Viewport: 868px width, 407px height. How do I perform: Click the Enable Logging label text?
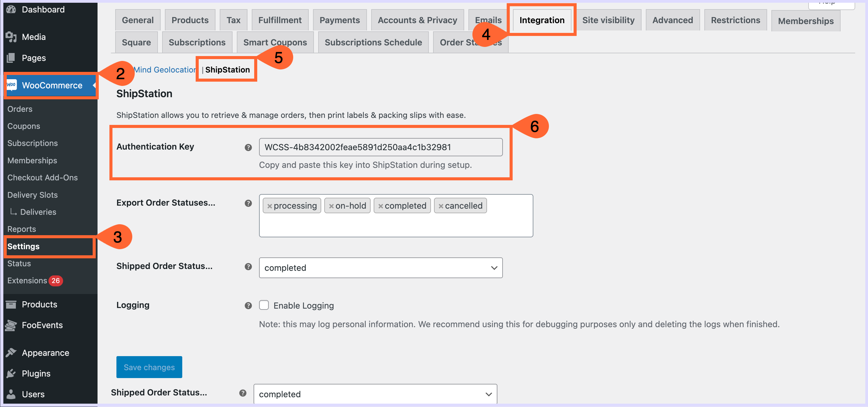pyautogui.click(x=304, y=306)
